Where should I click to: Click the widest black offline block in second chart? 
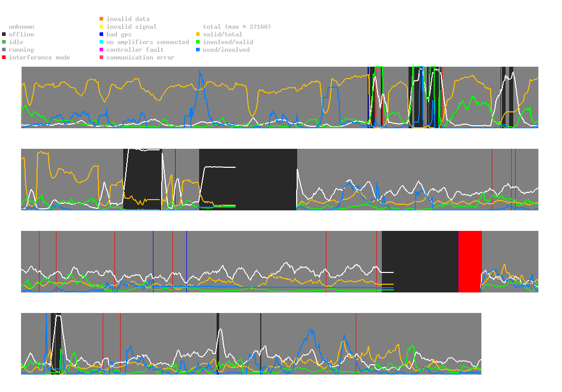[x=248, y=180]
